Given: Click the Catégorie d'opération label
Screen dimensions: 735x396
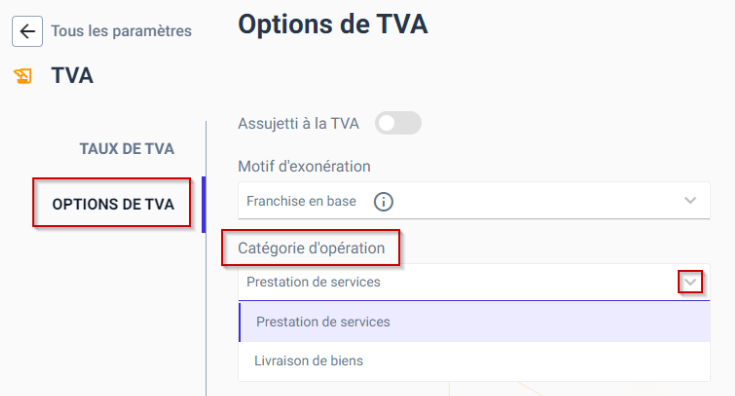Looking at the screenshot, I should pyautogui.click(x=311, y=248).
